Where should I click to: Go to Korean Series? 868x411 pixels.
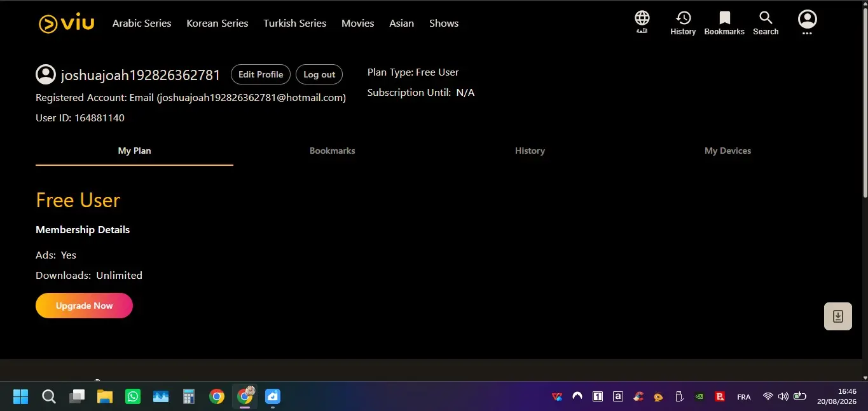(x=217, y=23)
